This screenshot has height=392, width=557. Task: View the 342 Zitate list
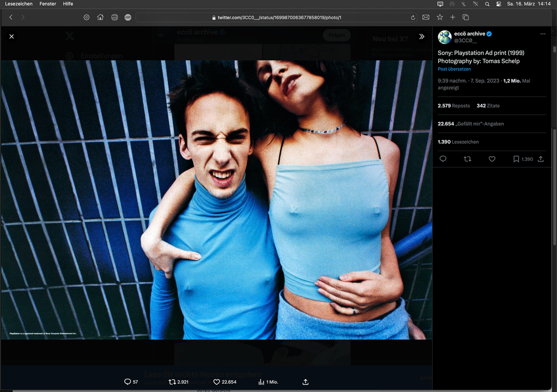pos(488,106)
